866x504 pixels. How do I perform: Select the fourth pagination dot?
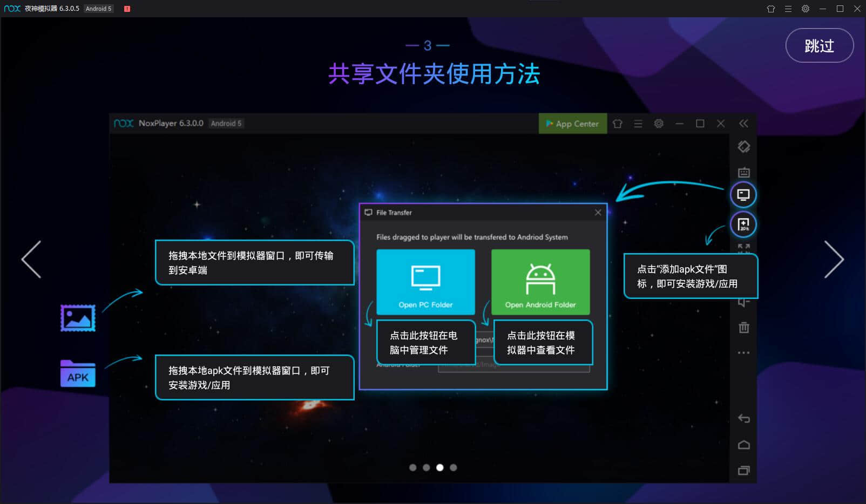pos(454,467)
